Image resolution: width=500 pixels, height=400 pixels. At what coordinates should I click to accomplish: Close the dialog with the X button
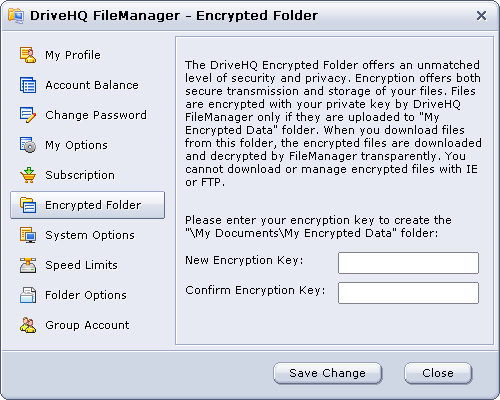[x=481, y=15]
